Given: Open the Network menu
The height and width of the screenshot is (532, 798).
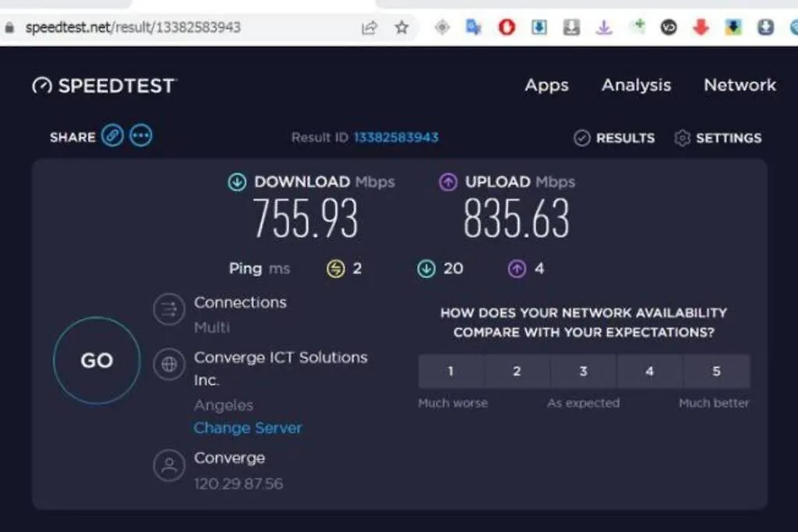Looking at the screenshot, I should (x=740, y=85).
